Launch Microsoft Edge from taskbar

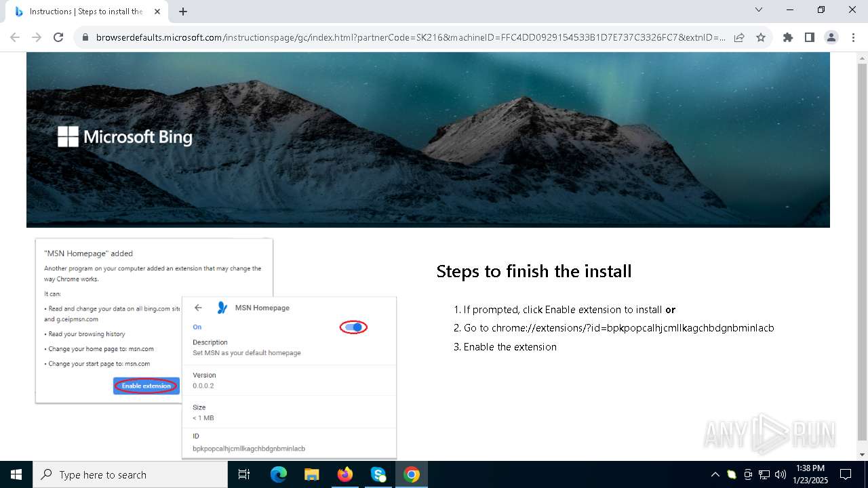tap(279, 474)
